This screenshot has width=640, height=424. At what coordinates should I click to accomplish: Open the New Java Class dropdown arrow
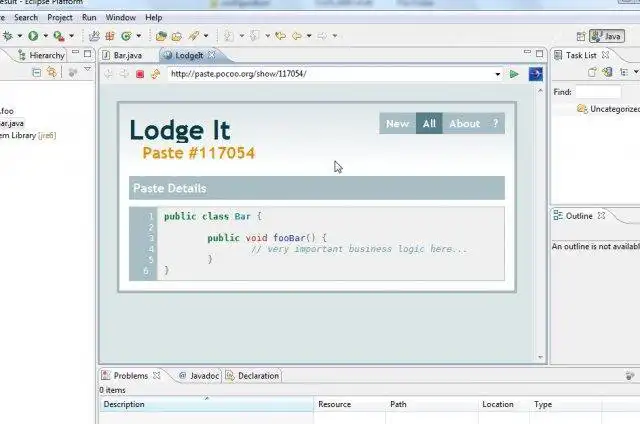(139, 36)
